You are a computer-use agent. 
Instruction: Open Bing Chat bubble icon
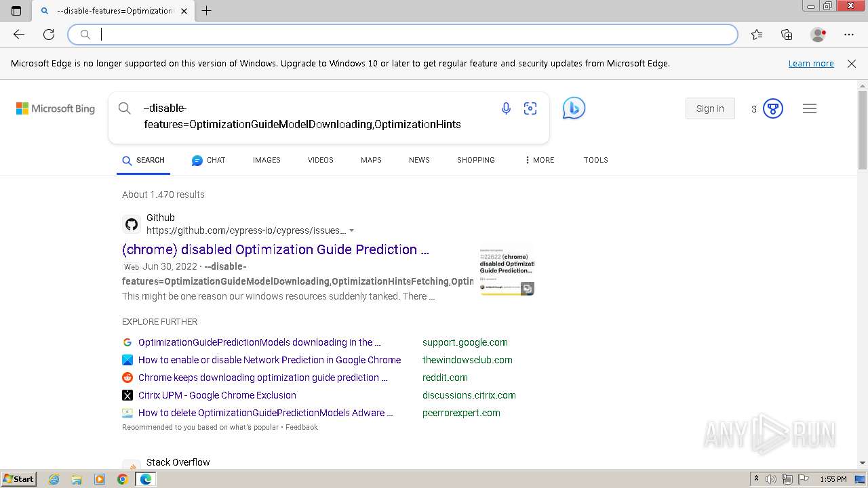tap(574, 108)
